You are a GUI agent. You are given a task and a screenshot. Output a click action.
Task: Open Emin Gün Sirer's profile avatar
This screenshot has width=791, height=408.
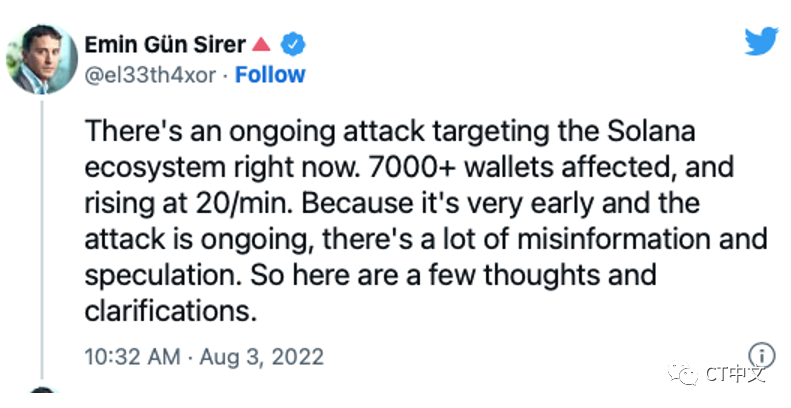click(42, 60)
